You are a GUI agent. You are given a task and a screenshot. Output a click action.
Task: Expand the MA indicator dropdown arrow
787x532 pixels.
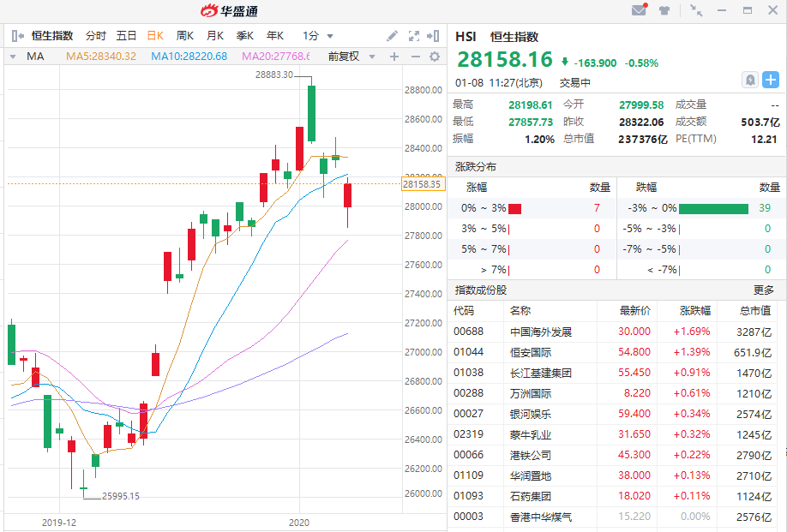click(13, 57)
